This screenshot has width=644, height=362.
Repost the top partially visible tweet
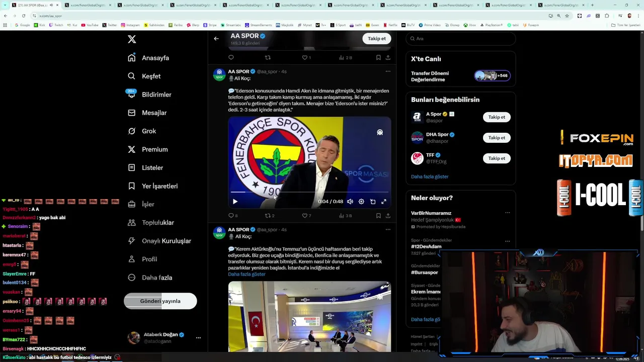pos(268,58)
